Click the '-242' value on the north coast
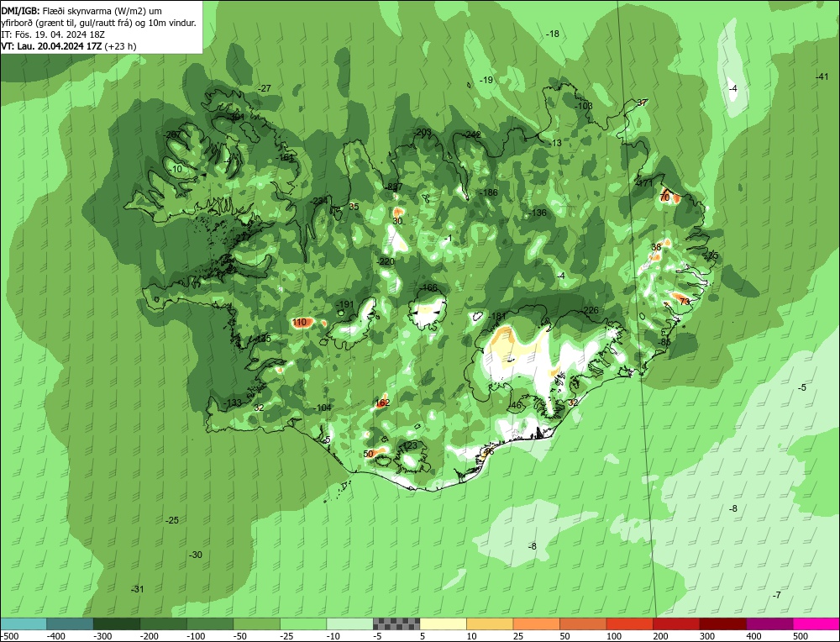 click(472, 134)
